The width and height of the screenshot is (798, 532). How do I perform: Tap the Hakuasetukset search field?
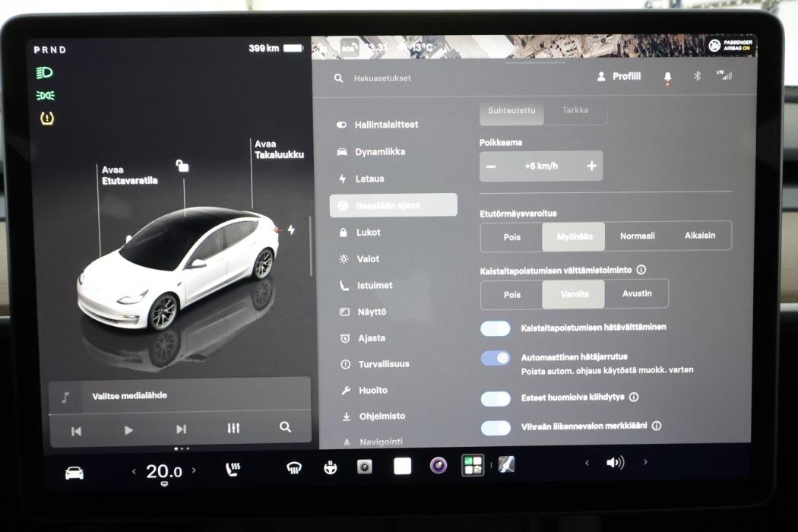point(382,78)
